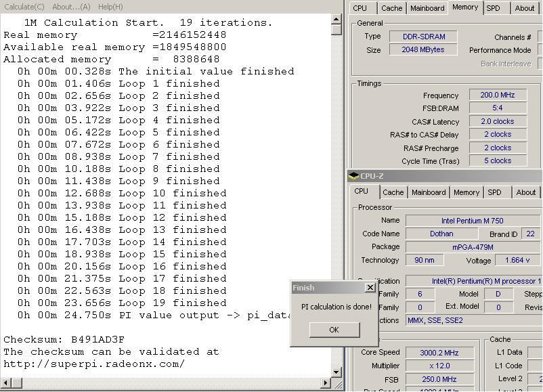Click the Real memory =2146152448 line
Image resolution: width=543 pixels, height=392 pixels.
pyautogui.click(x=115, y=35)
